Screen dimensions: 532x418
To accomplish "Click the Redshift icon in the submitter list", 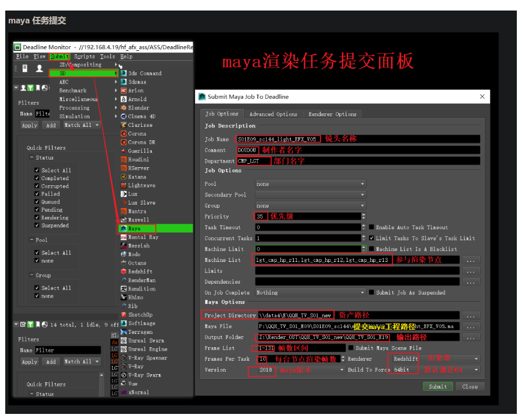I will tap(123, 272).
